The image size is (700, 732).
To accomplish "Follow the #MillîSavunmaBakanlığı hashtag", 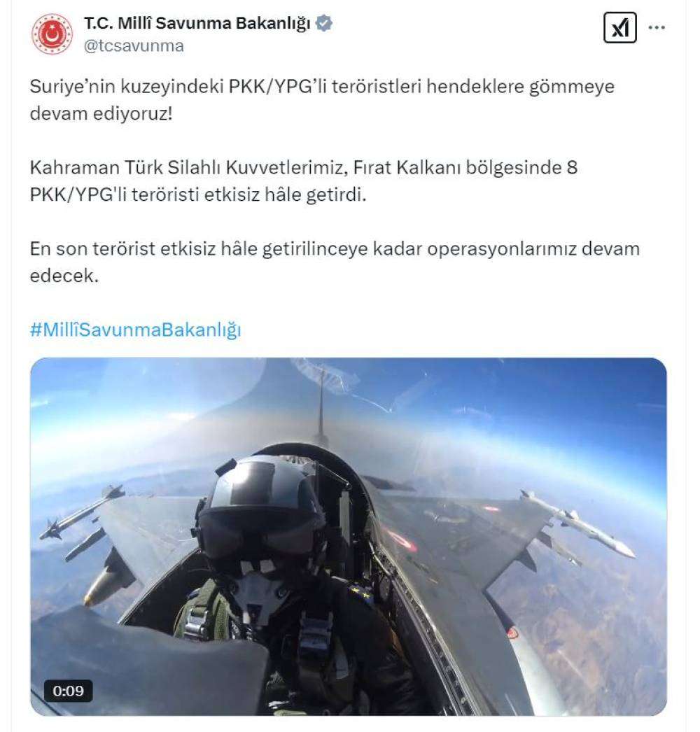I will (x=135, y=330).
